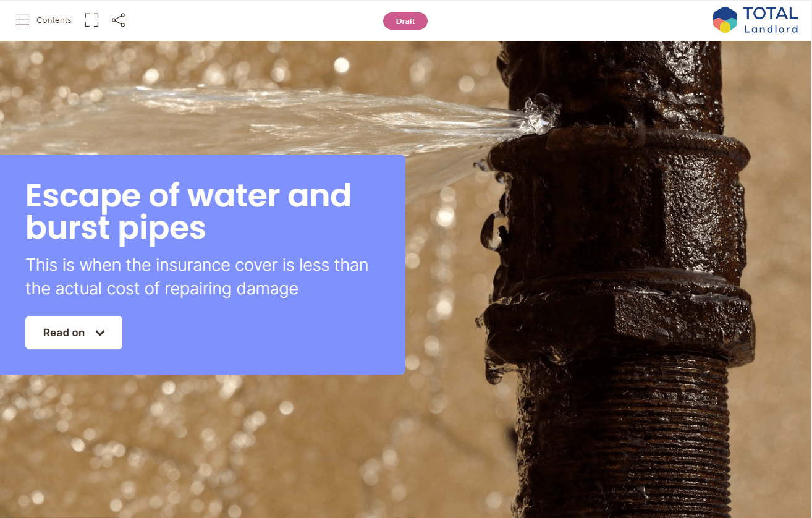Click the Read on button

[x=74, y=333]
